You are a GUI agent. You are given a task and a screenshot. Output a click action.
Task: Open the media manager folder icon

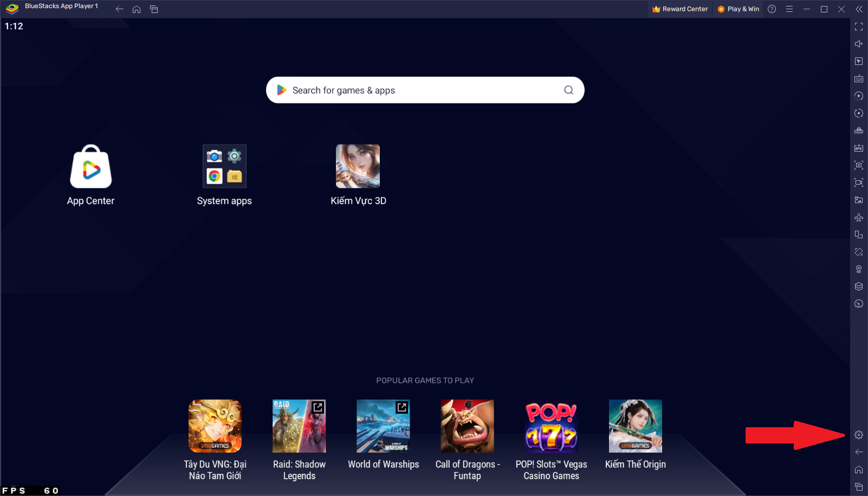859,200
